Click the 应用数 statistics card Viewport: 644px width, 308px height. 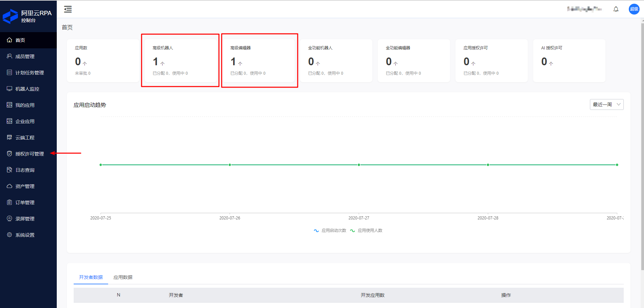pos(103,61)
